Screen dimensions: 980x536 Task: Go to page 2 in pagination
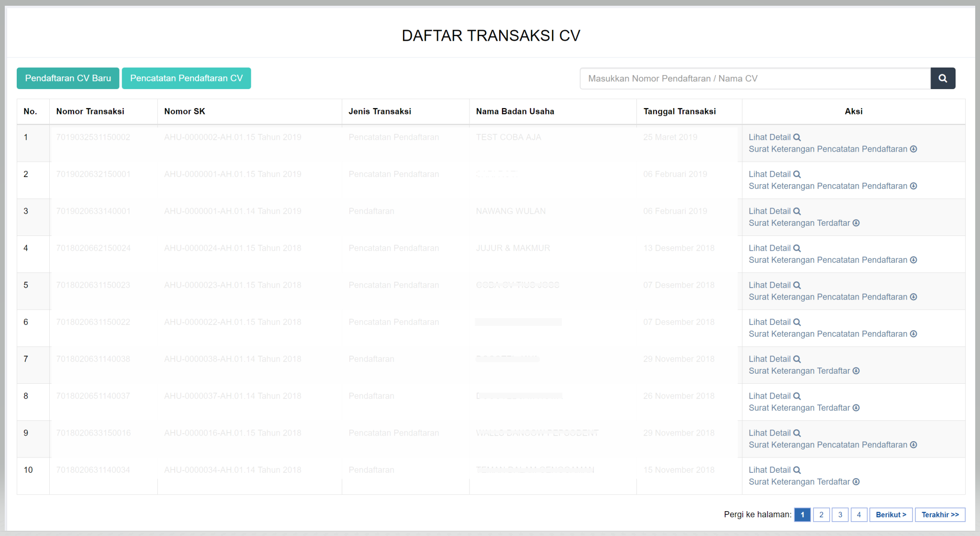click(x=821, y=515)
